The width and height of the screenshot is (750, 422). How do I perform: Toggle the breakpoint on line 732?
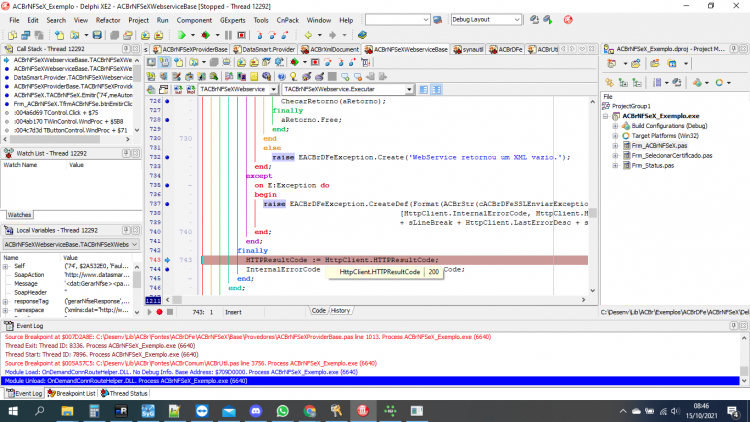(167, 157)
